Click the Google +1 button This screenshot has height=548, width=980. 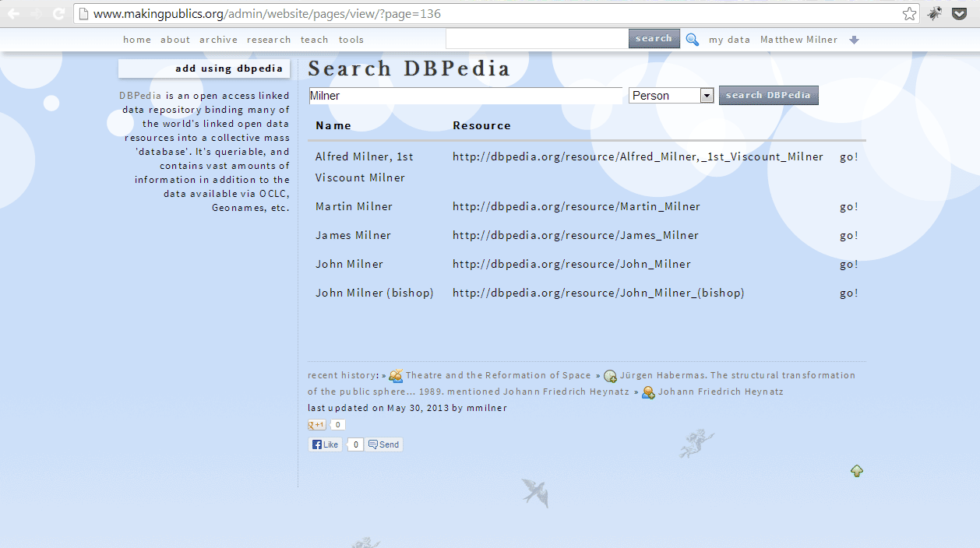click(x=316, y=425)
